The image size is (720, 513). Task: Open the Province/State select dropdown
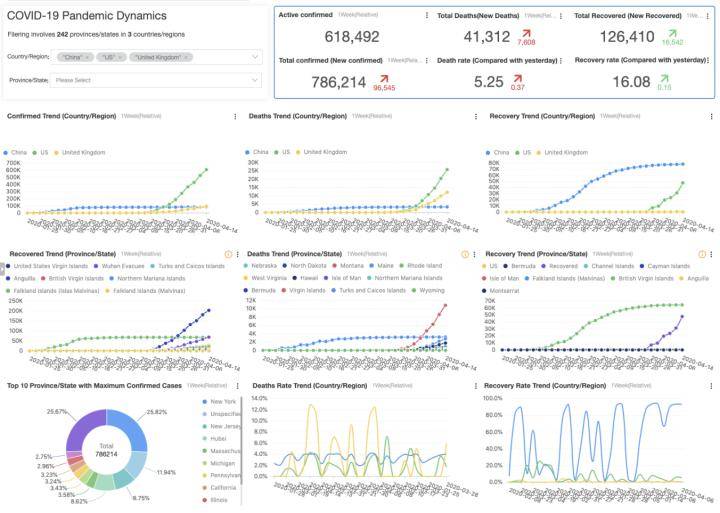tap(155, 79)
